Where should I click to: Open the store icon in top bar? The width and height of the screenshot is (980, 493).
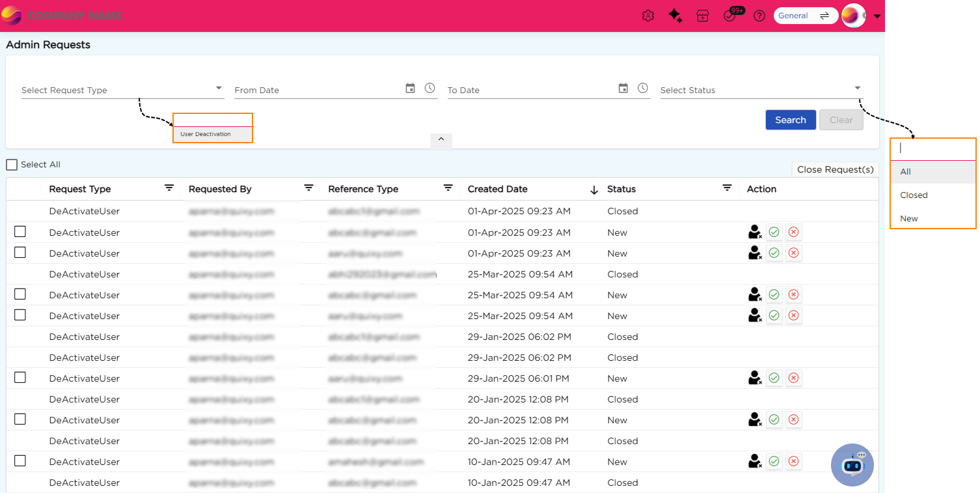point(703,16)
